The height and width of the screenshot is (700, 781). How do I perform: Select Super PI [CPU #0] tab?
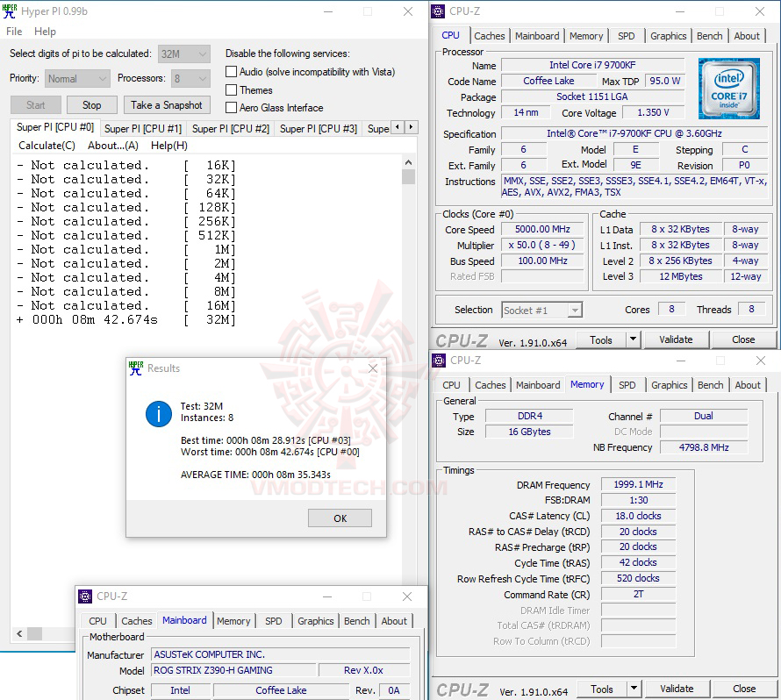tap(55, 127)
